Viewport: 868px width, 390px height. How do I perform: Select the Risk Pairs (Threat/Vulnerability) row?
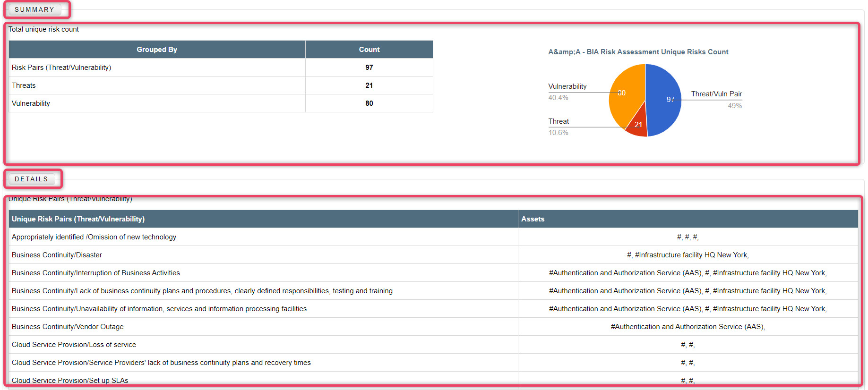tap(221, 68)
